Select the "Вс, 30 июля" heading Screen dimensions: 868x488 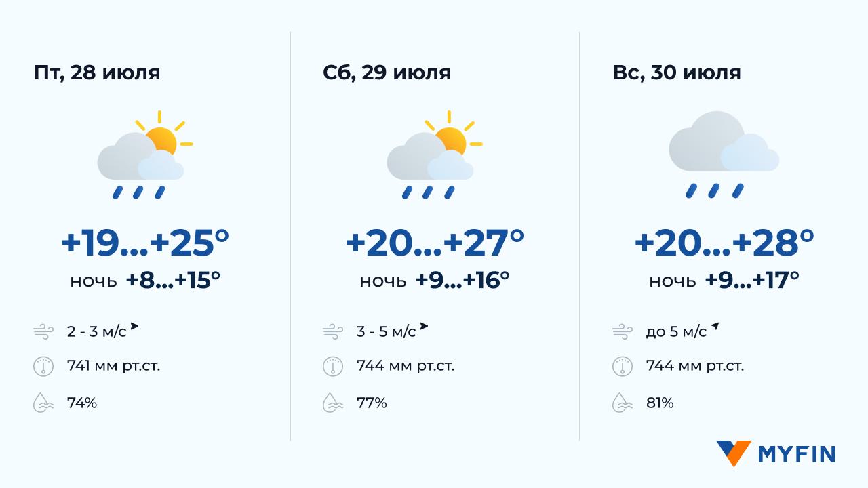tap(676, 73)
